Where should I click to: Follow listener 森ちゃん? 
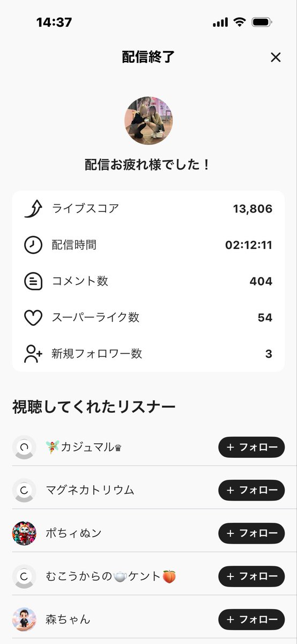[x=251, y=619]
